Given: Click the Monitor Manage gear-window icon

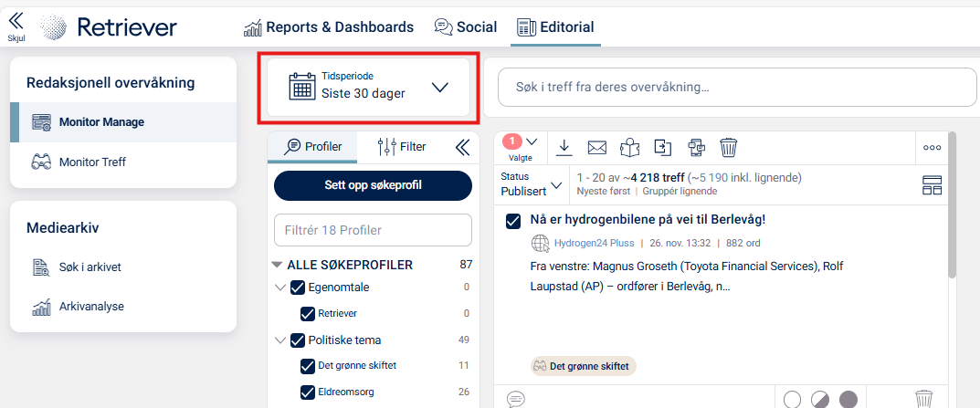Looking at the screenshot, I should (x=41, y=122).
